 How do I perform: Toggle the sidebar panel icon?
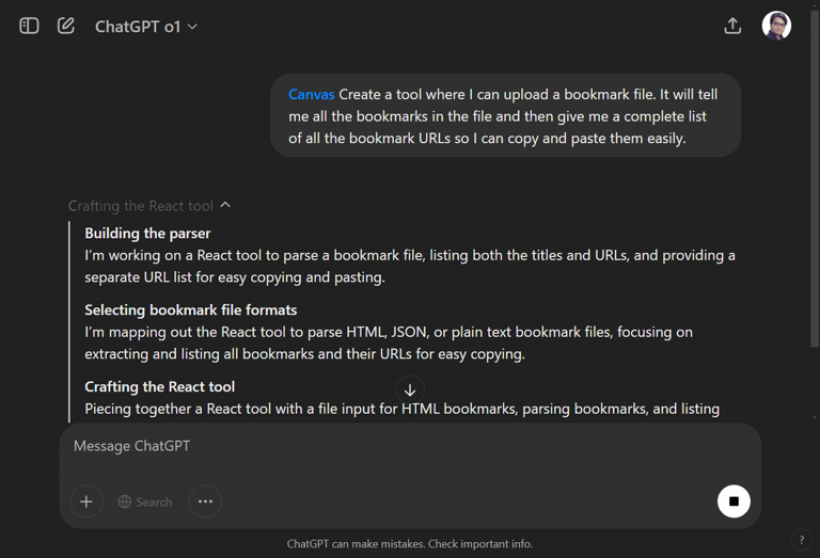pyautogui.click(x=29, y=26)
